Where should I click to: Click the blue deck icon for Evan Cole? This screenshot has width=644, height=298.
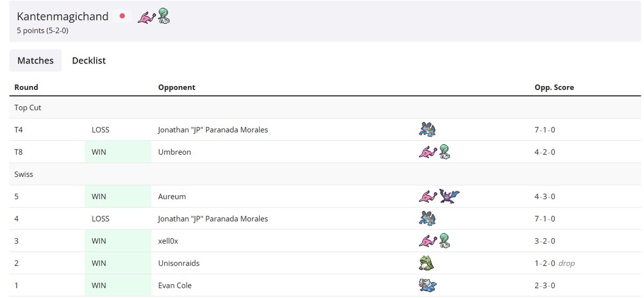click(428, 285)
